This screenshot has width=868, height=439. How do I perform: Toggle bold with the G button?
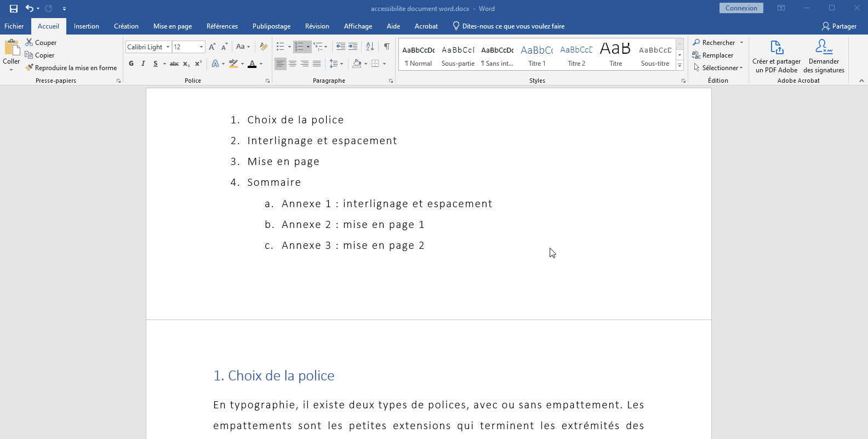131,64
